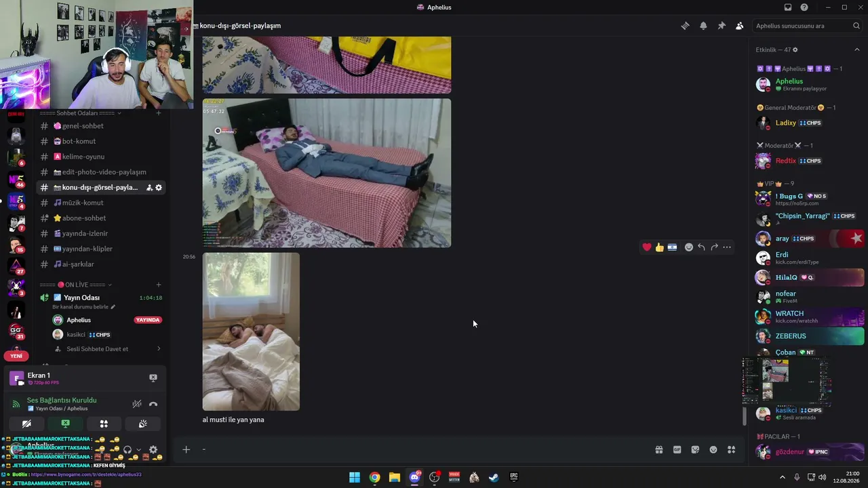
Task: Search the Aphelius server
Action: tap(808, 26)
